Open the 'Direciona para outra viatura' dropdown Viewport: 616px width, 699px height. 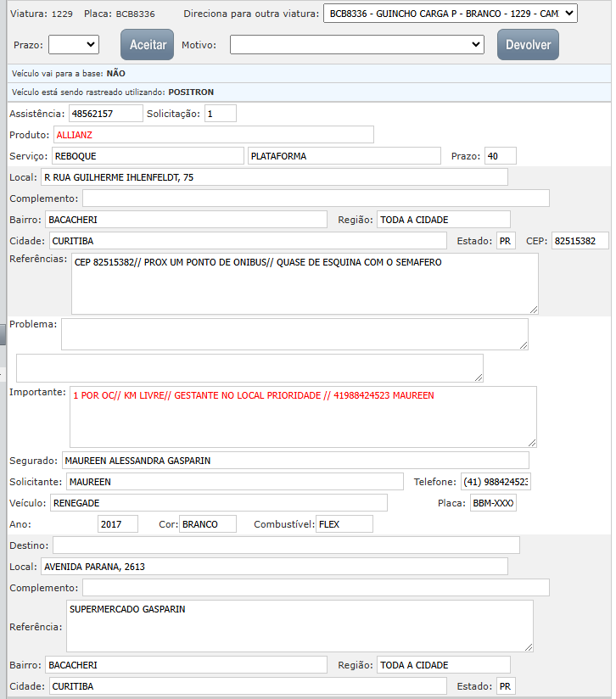(450, 14)
